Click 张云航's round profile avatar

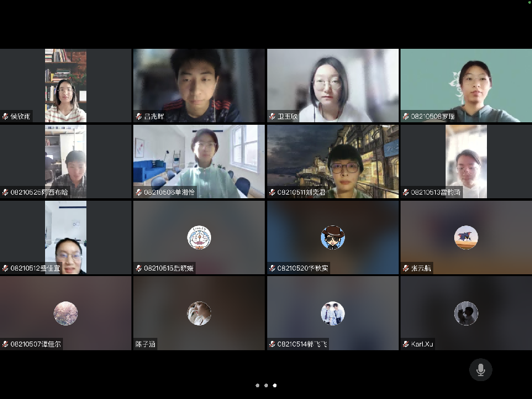pos(466,237)
